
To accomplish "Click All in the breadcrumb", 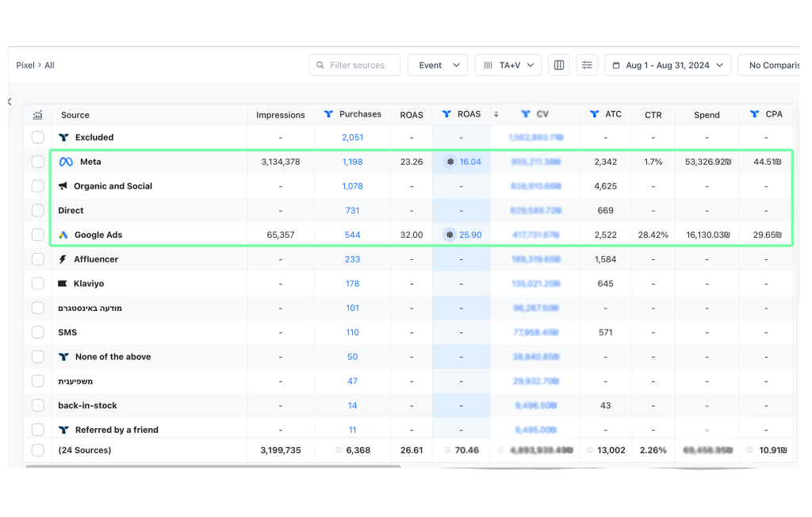I will click(x=49, y=65).
